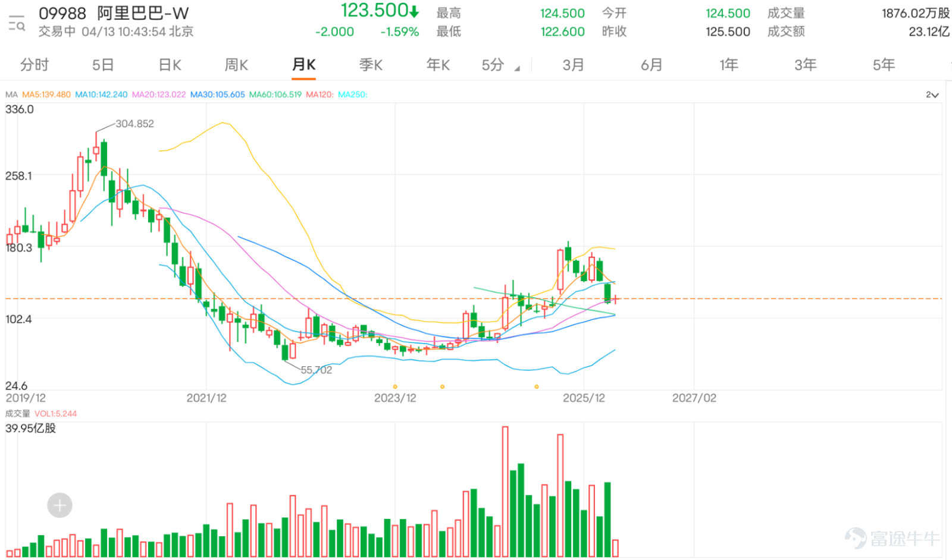Select the 5年 range button

884,65
